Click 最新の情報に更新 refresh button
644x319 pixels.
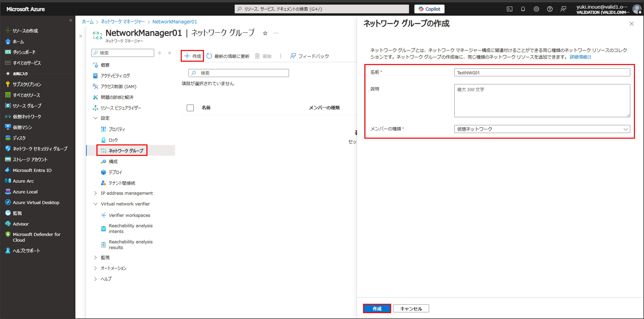pos(228,56)
